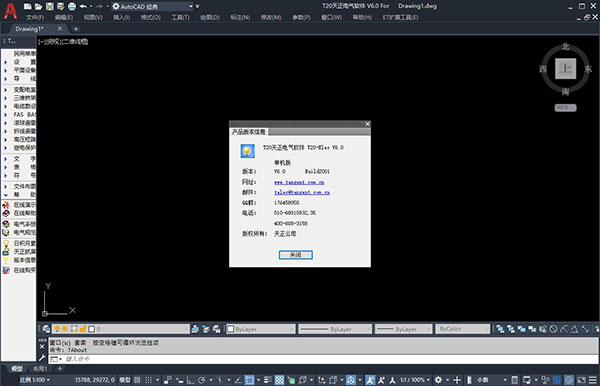Open the Layer Properties manager icon
600x386 pixels.
(46, 329)
